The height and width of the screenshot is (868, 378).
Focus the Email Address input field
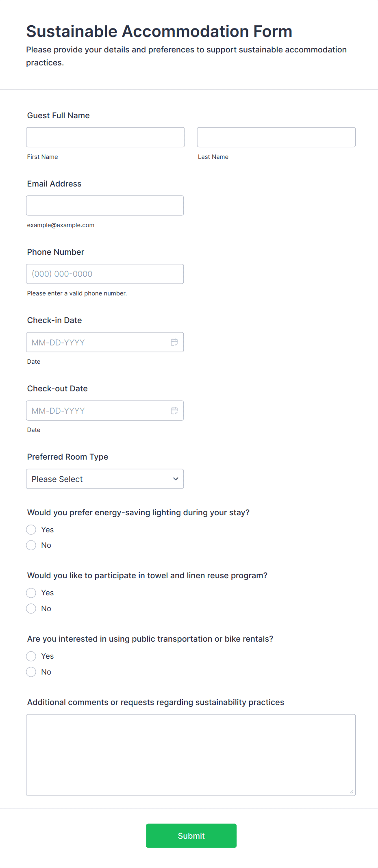[x=105, y=205]
